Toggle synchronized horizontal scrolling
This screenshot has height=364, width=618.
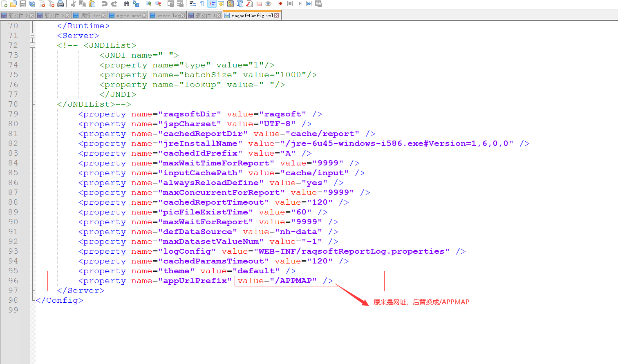180,4
